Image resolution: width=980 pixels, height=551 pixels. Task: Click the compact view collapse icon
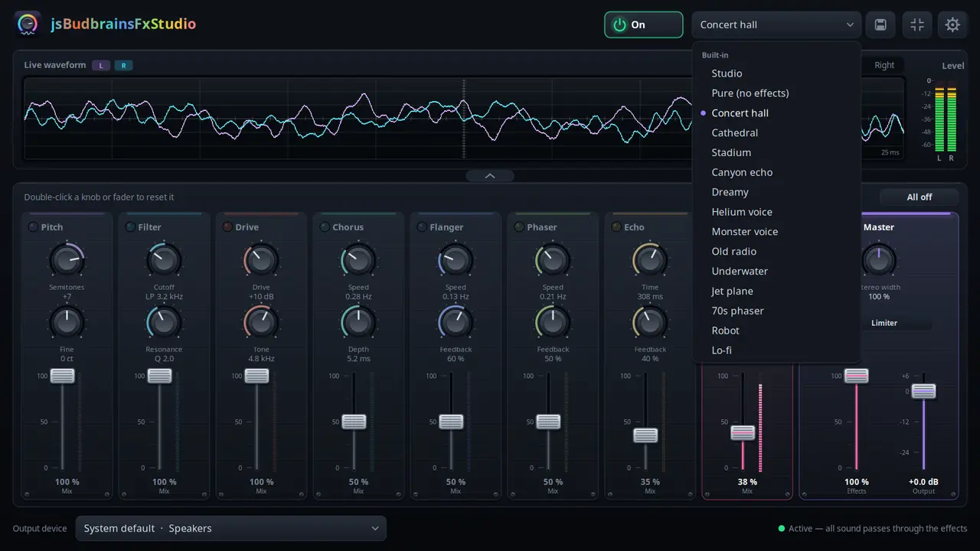(917, 24)
